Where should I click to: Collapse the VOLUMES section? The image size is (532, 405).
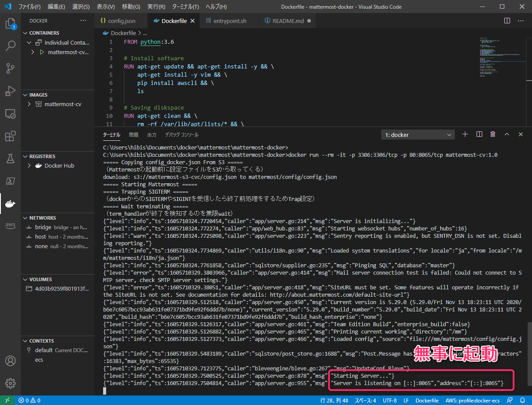click(58, 279)
